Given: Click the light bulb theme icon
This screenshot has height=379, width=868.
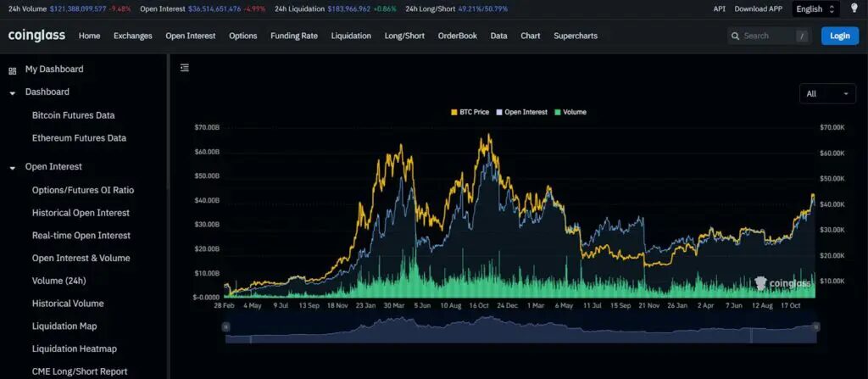Looking at the screenshot, I should pyautogui.click(x=854, y=8).
